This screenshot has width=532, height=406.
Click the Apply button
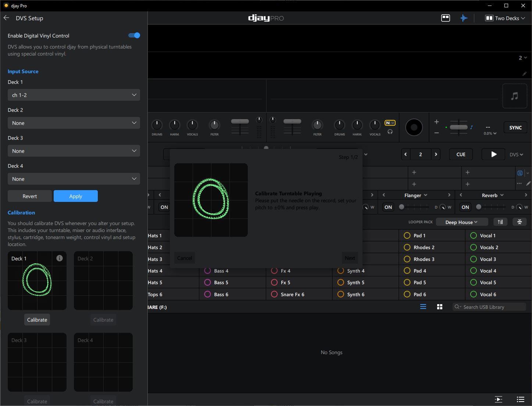click(x=75, y=196)
